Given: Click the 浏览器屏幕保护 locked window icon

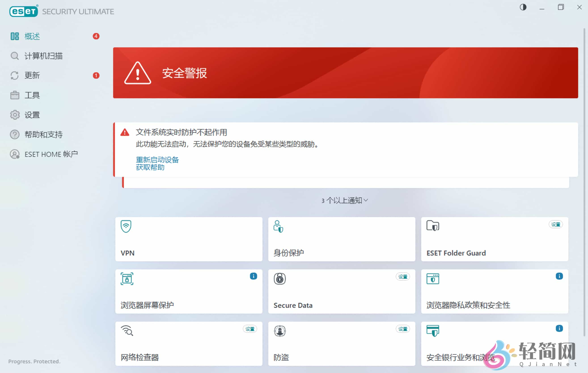Looking at the screenshot, I should 127,279.
